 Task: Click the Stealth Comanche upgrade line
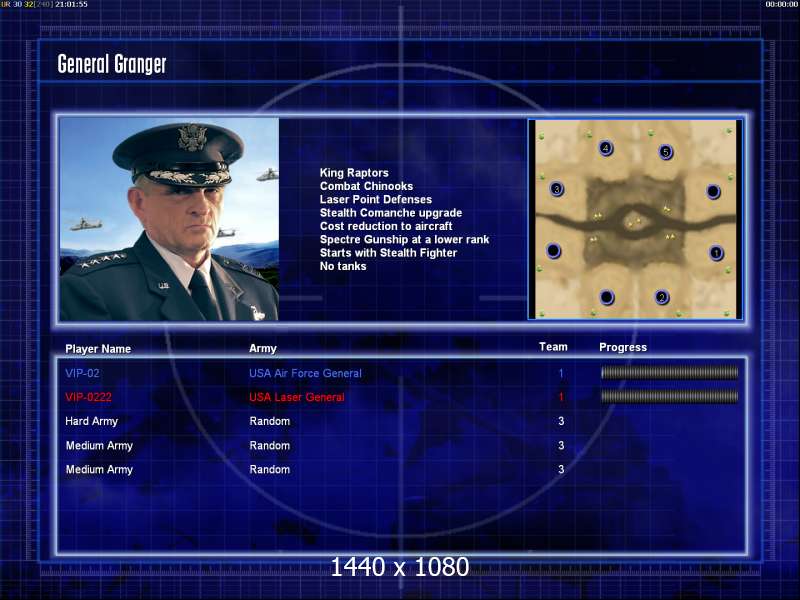click(391, 213)
